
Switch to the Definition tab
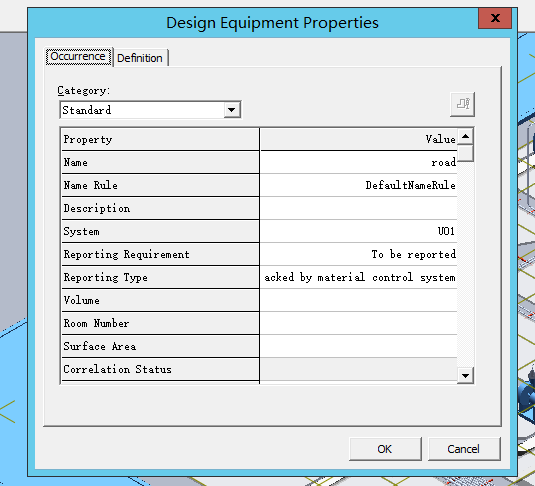pos(140,58)
